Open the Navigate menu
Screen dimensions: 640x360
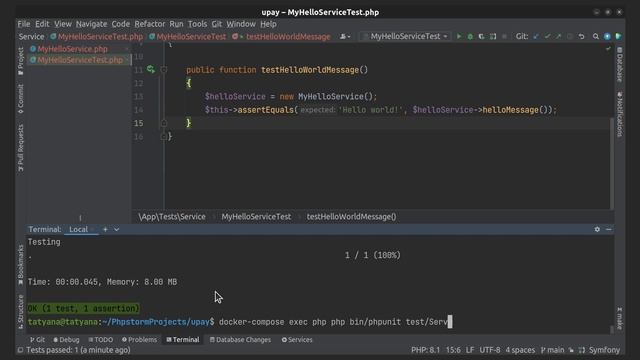[x=91, y=24]
